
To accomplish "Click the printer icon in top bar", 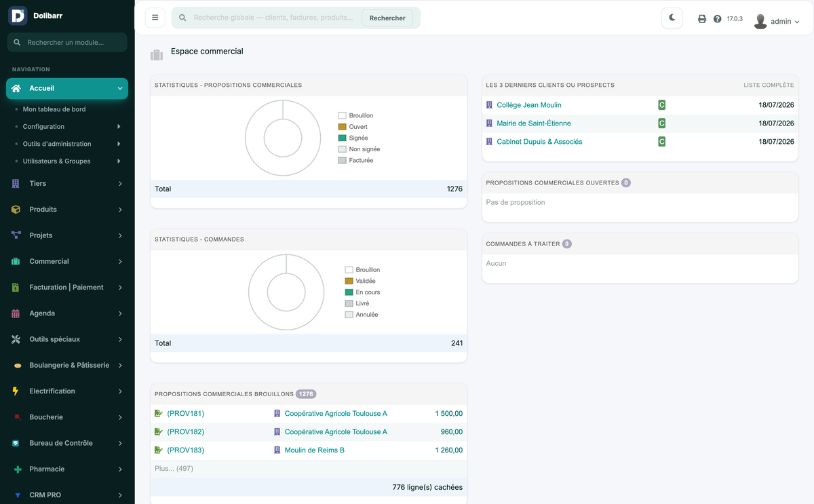I will tap(702, 19).
